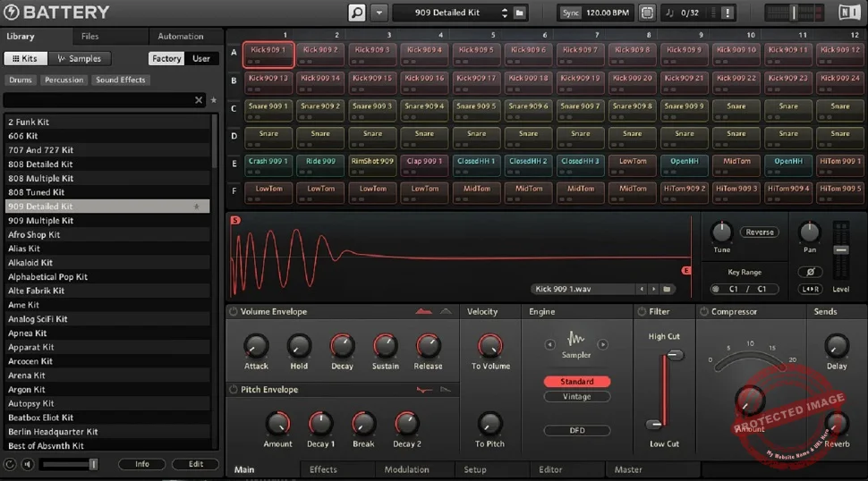
Task: Adjust the Level fader
Action: coord(841,250)
